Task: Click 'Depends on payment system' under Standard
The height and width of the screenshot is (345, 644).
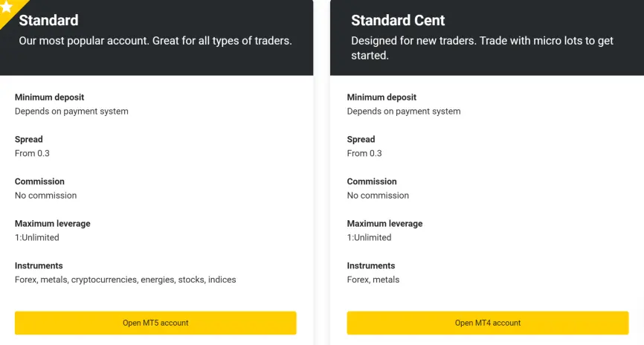Action: click(71, 112)
